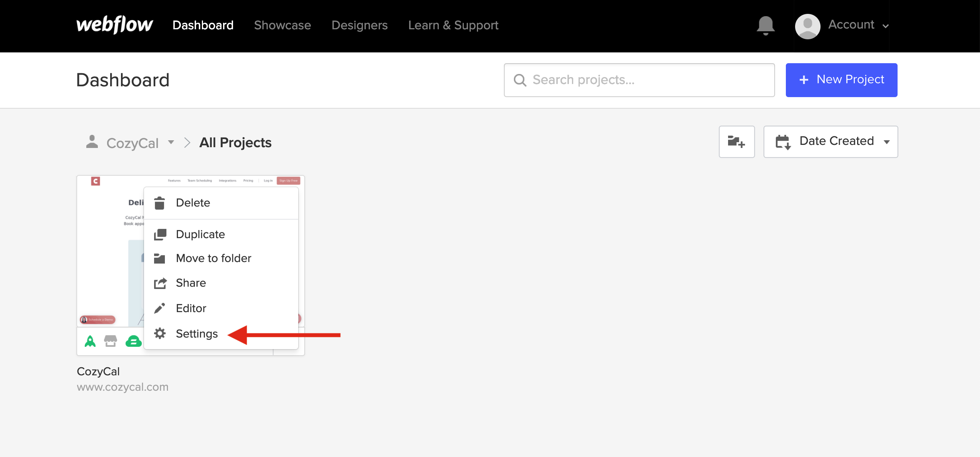Expand the CozyCal workspace dropdown arrow
This screenshot has width=980, height=457.
point(171,142)
